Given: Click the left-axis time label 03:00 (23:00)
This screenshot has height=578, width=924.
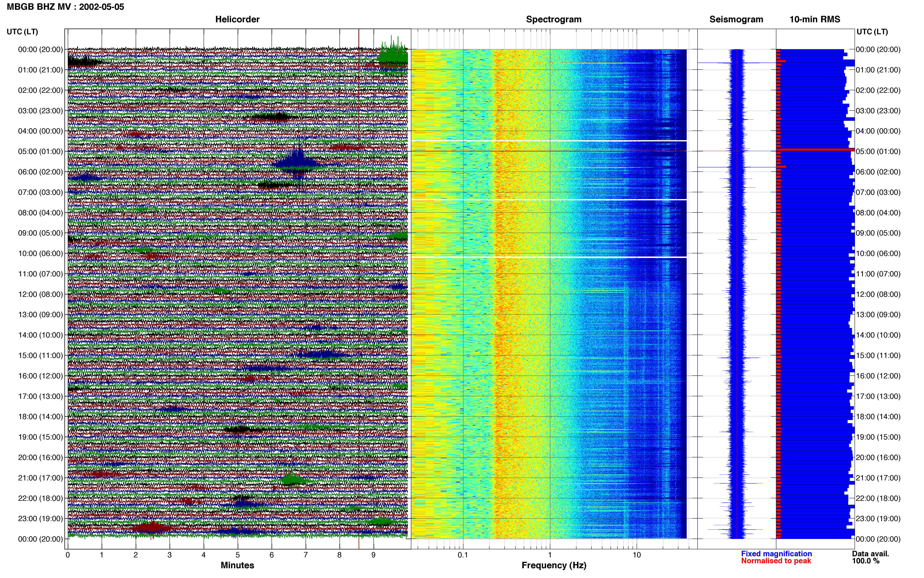Looking at the screenshot, I should [x=41, y=111].
